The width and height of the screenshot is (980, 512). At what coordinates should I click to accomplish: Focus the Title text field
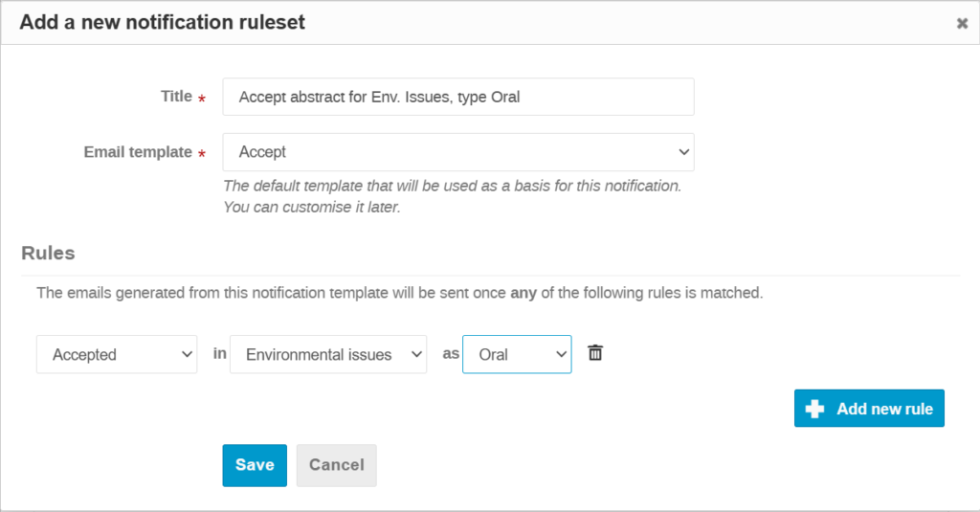click(x=458, y=97)
